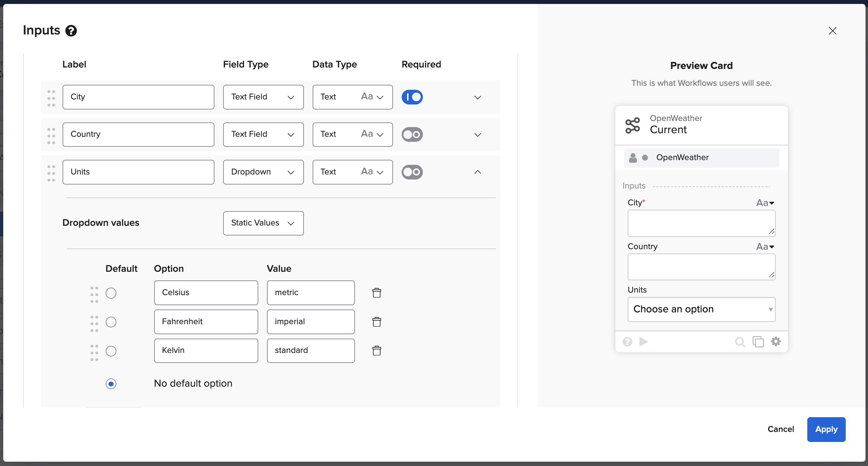Click the preview card search magnifier icon
The height and width of the screenshot is (466, 868).
click(740, 341)
